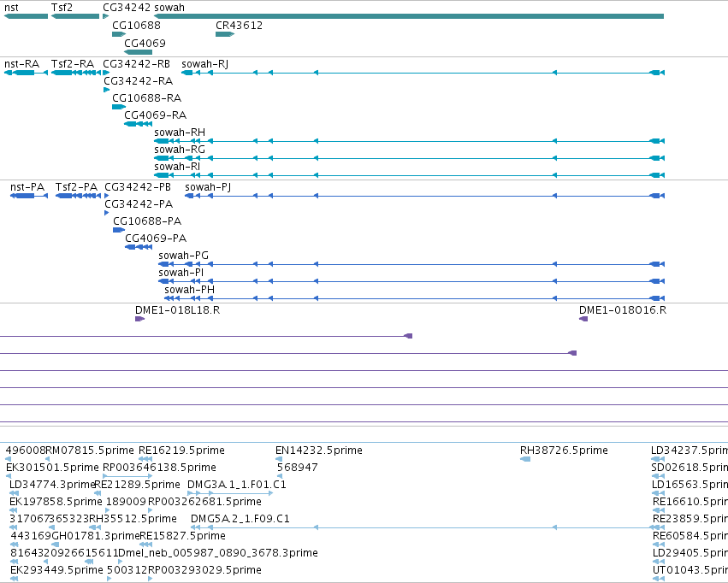The width and height of the screenshot is (728, 583).
Task: Click the RH38726.5prime EST glyph
Action: tap(525, 459)
